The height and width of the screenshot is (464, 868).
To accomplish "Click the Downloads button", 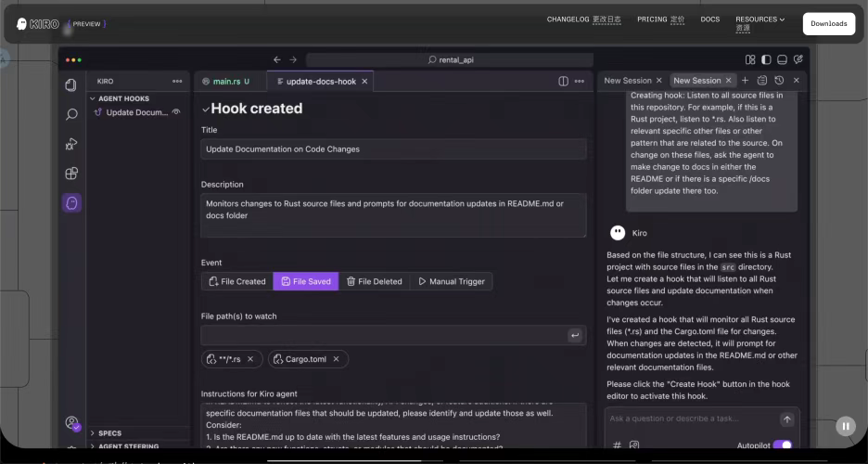I will click(828, 24).
